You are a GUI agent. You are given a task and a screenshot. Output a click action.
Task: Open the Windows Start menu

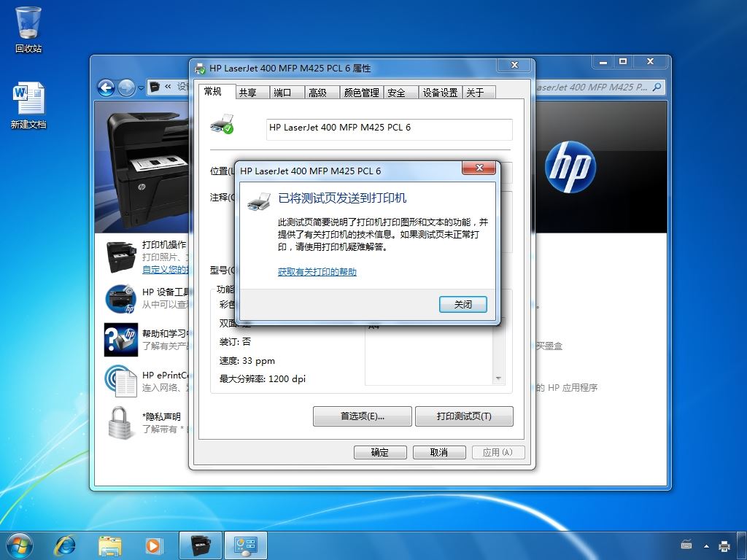point(20,545)
